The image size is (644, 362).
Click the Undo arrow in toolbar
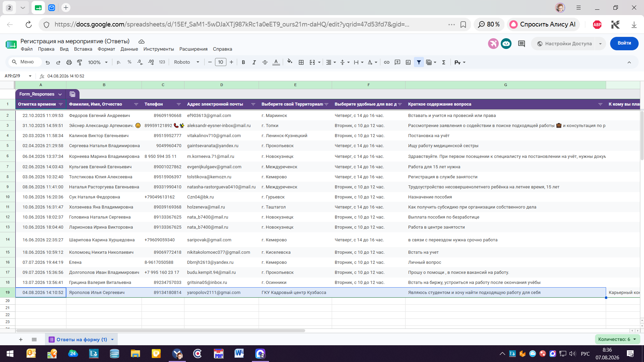pos(48,62)
